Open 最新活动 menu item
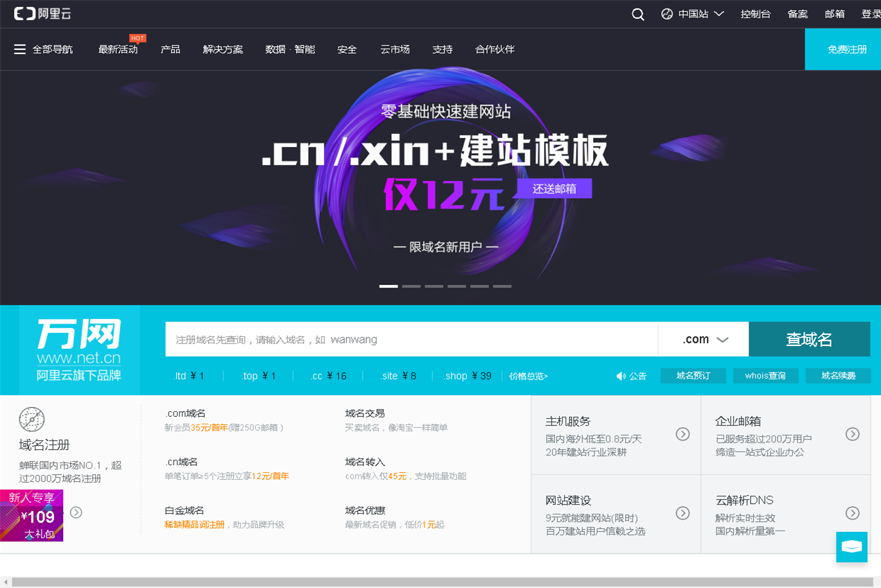This screenshot has width=881, height=588. click(118, 49)
